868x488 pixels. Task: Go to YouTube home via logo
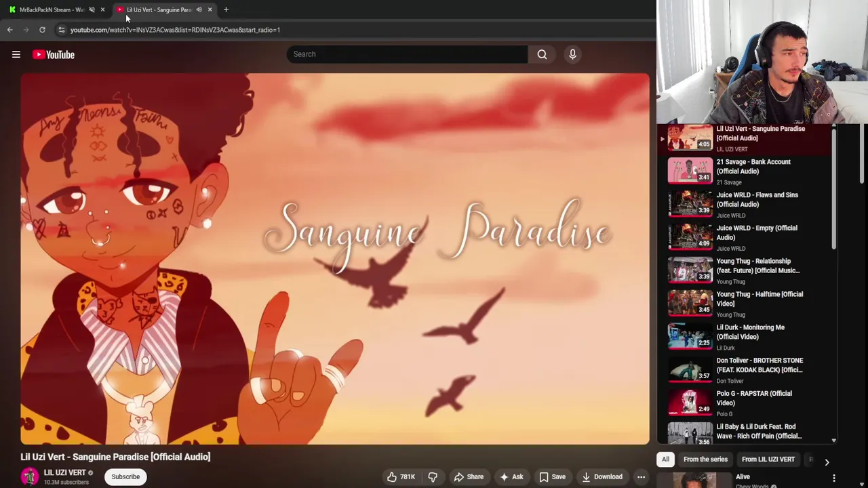tap(54, 54)
